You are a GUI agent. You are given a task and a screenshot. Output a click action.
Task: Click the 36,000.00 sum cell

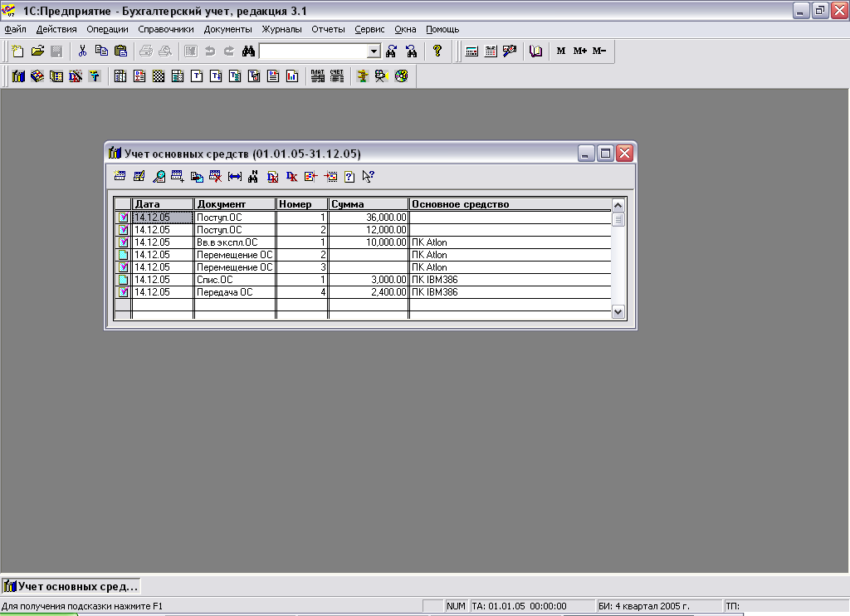(x=368, y=218)
